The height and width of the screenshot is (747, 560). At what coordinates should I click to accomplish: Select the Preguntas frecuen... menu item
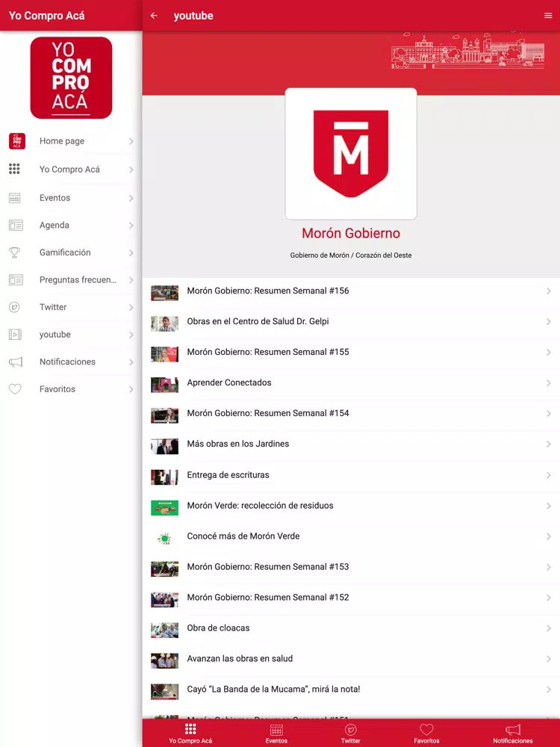(x=71, y=279)
